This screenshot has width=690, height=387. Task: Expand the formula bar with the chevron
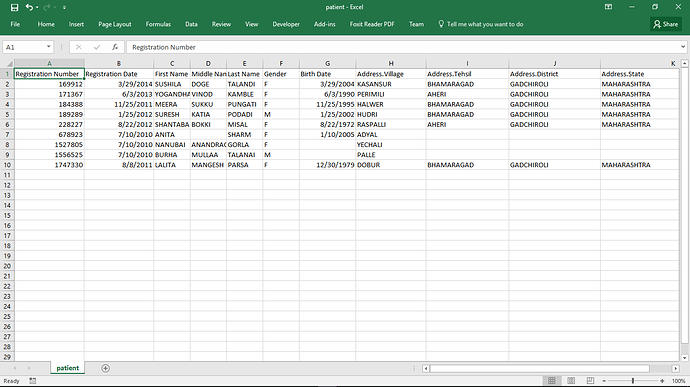pos(683,47)
